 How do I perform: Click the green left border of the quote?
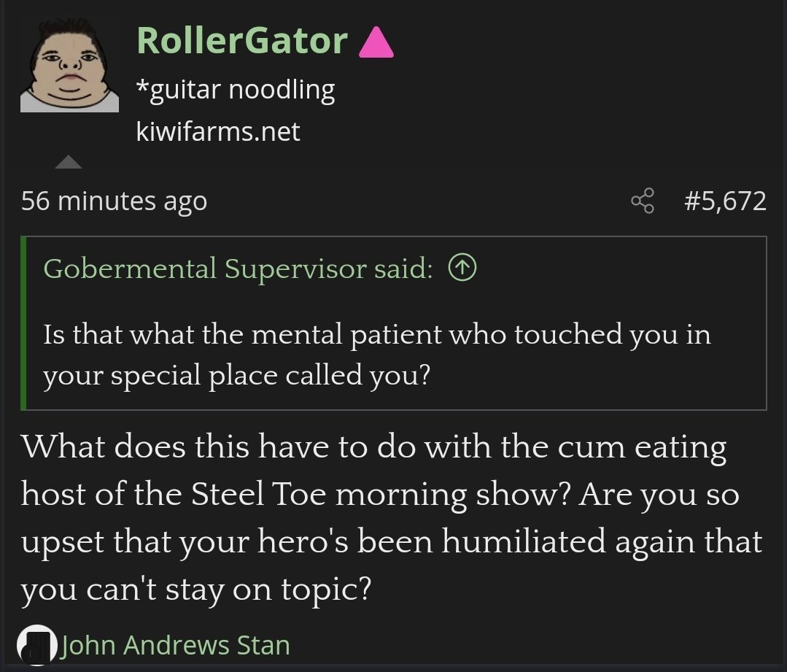tap(24, 323)
